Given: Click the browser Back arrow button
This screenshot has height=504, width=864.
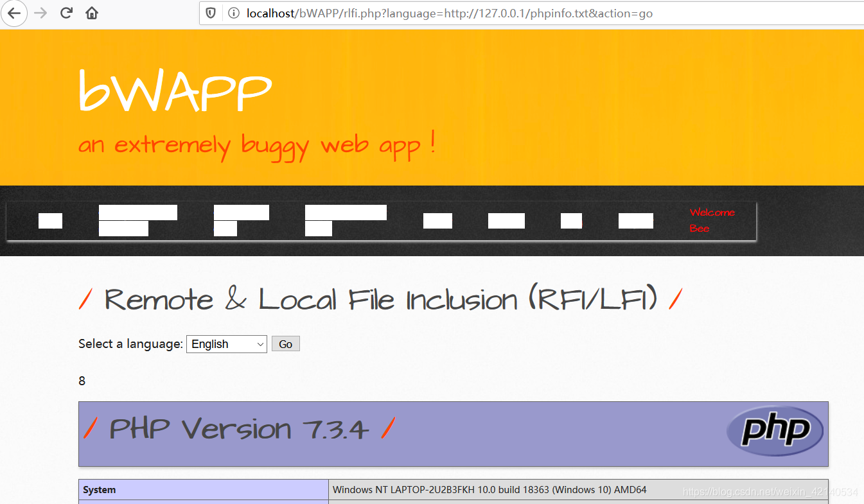Looking at the screenshot, I should tap(13, 13).
